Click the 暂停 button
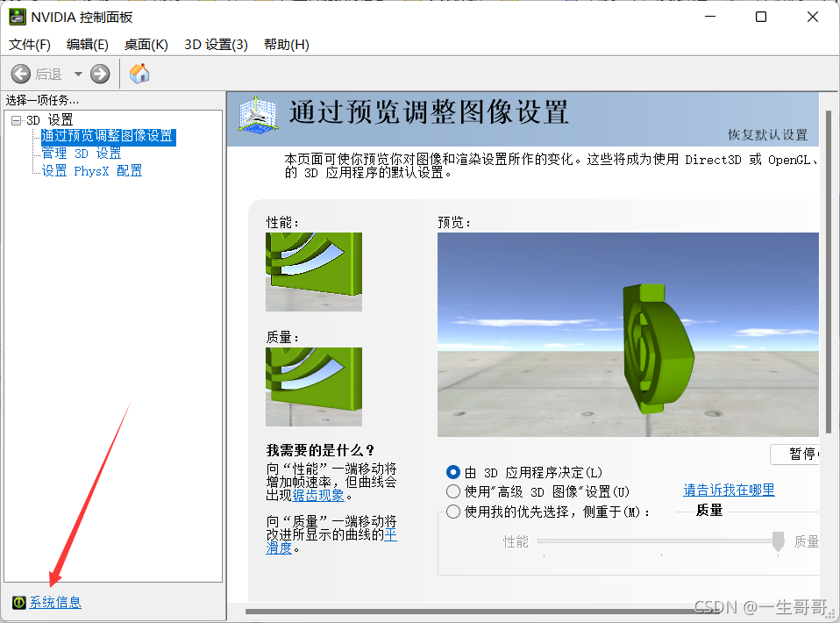The height and width of the screenshot is (623, 840). tap(796, 454)
